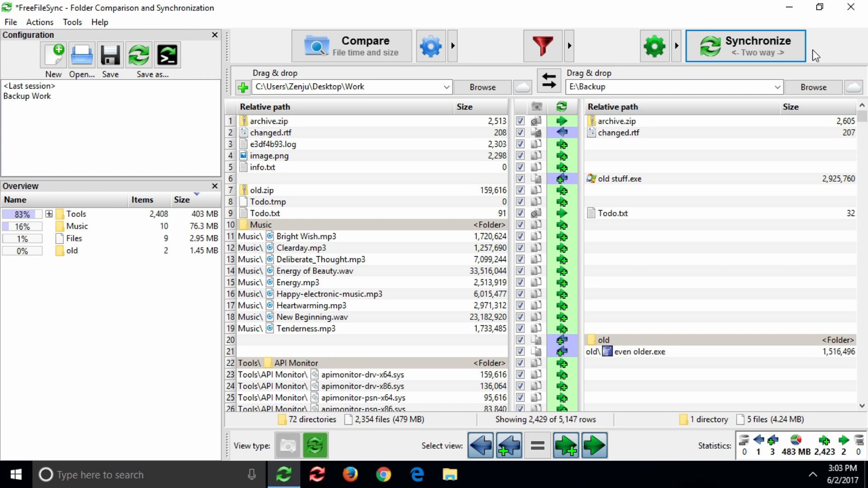Browse for the left folder
The width and height of the screenshot is (868, 488).
(x=482, y=87)
